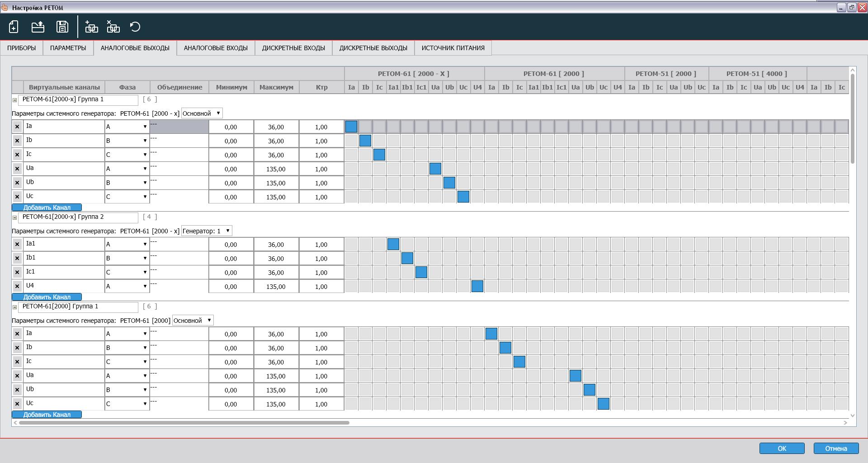Edit the group name field РЕТОМ-61[2000-x] Группа 2
Screen dimensions: 868x463
78,217
